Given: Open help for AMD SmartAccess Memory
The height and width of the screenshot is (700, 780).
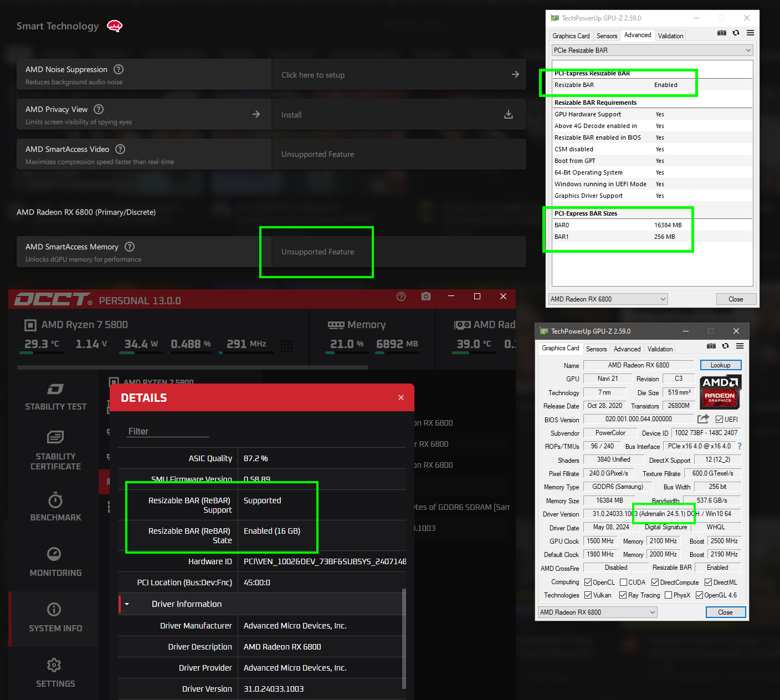Looking at the screenshot, I should pos(130,247).
